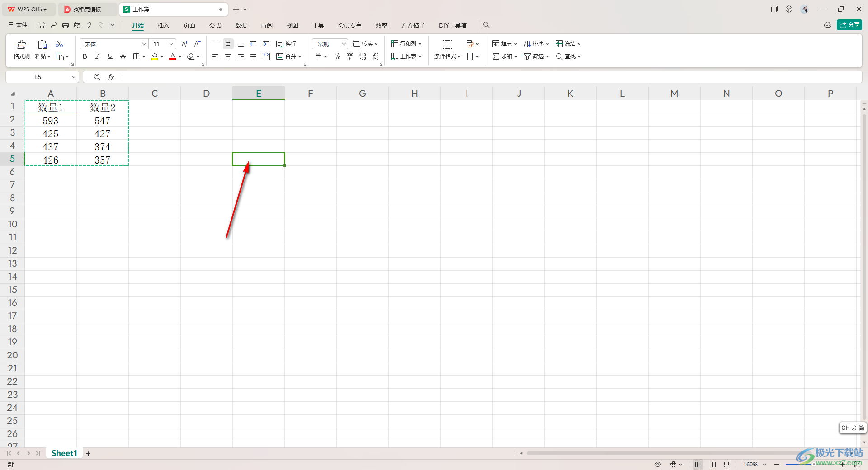Undo the last action
Viewport: 868px width, 470px height.
pyautogui.click(x=89, y=25)
